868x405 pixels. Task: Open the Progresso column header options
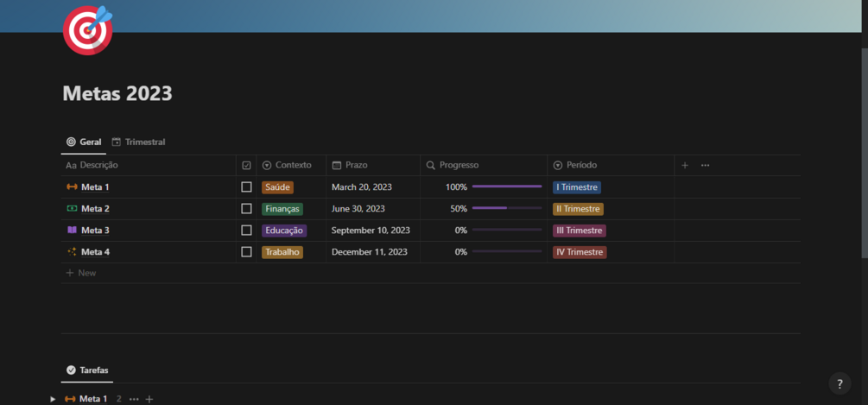[x=484, y=166]
